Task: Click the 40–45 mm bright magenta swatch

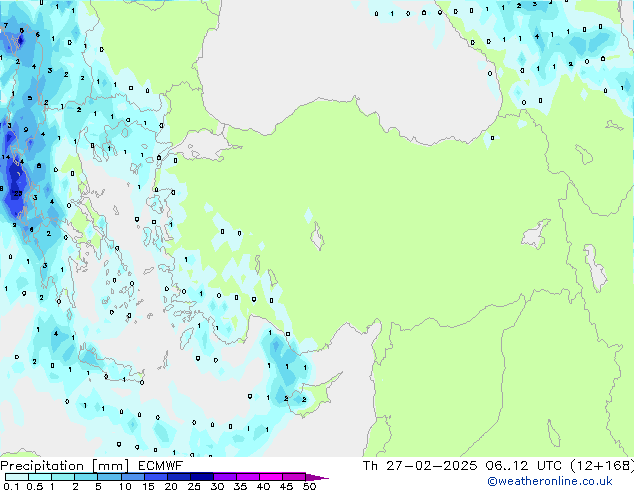Action: [x=271, y=477]
